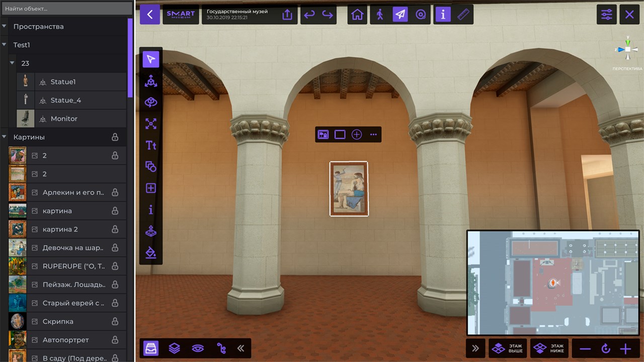Open the three-dots more menu
644x362 pixels.
[x=373, y=134]
